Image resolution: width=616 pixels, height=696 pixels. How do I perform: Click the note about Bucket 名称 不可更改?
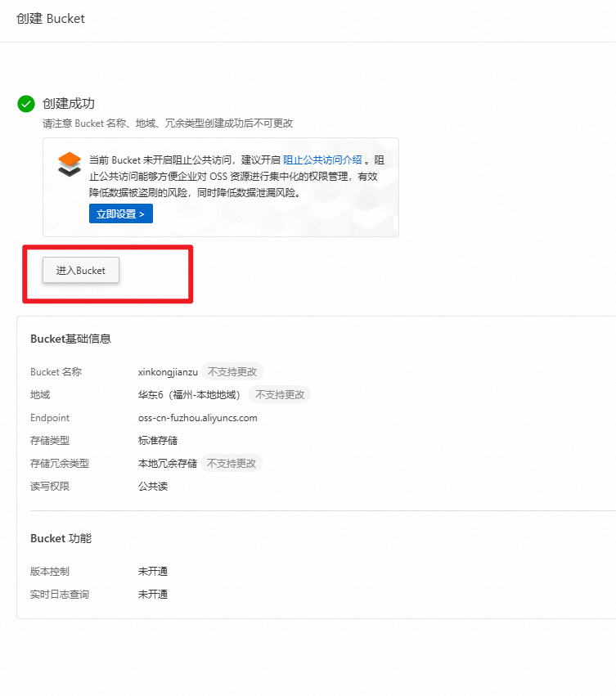tap(168, 123)
